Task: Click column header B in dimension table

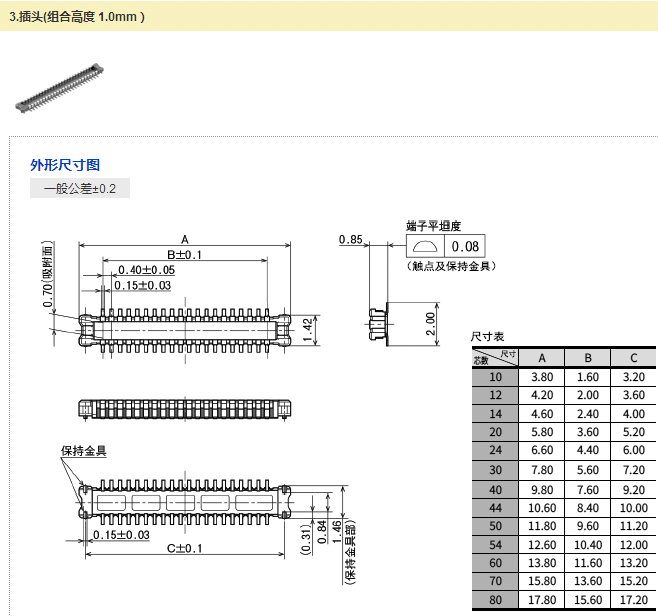Action: pos(588,358)
